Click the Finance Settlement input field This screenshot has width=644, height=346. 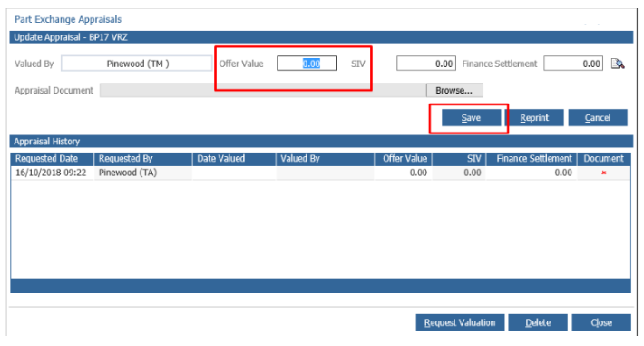point(573,64)
